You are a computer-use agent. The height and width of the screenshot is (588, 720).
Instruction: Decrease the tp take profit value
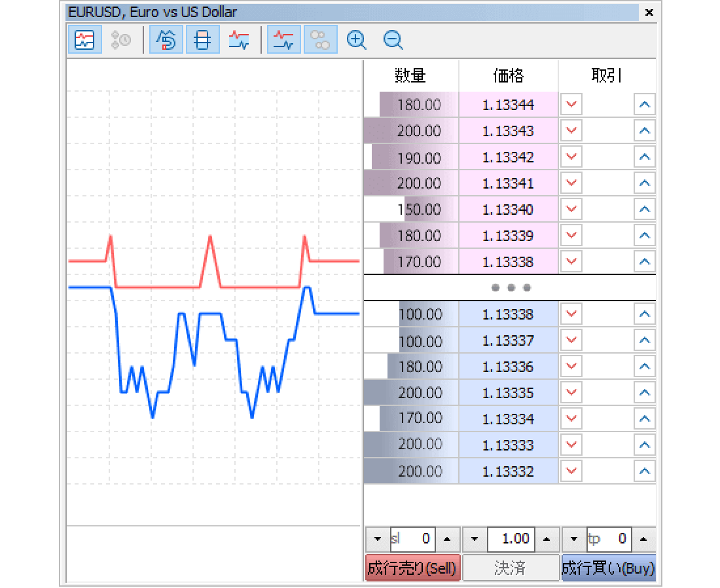[x=574, y=540]
